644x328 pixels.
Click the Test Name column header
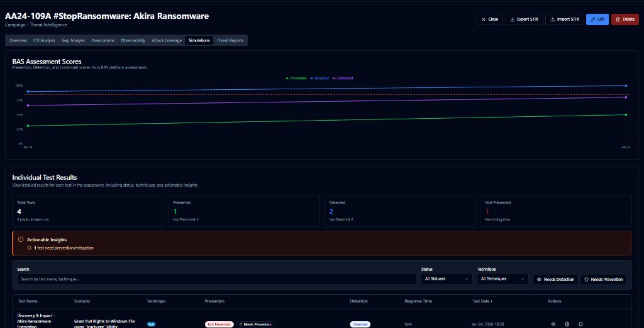pos(28,302)
